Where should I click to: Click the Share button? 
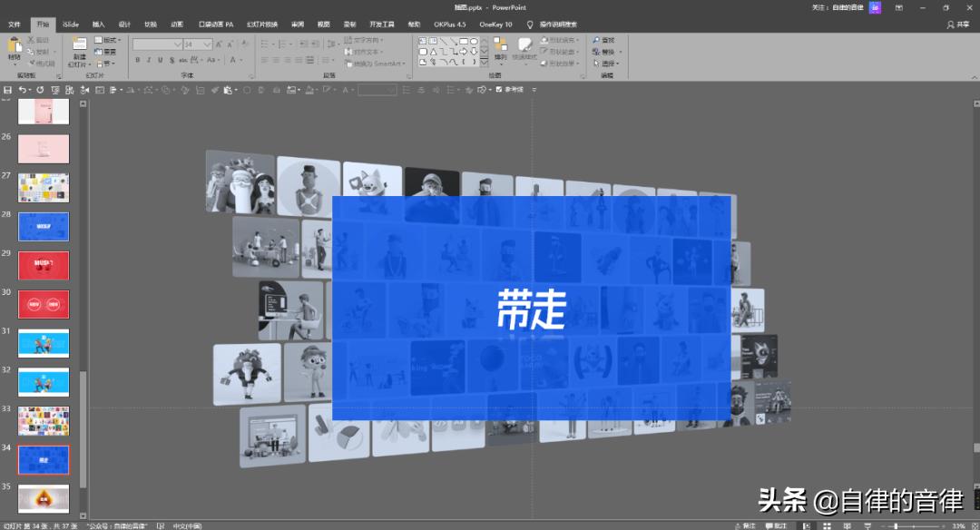click(x=957, y=25)
